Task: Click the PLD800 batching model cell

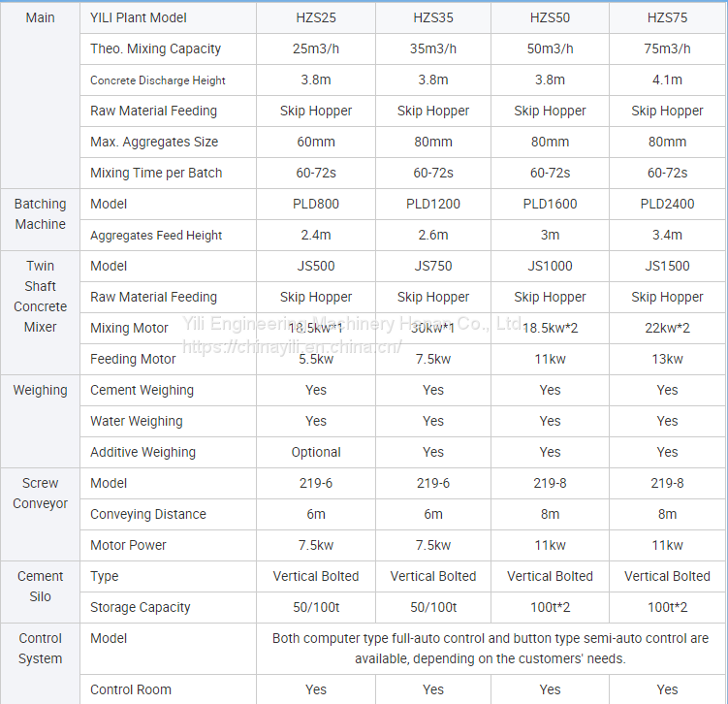Action: point(316,204)
